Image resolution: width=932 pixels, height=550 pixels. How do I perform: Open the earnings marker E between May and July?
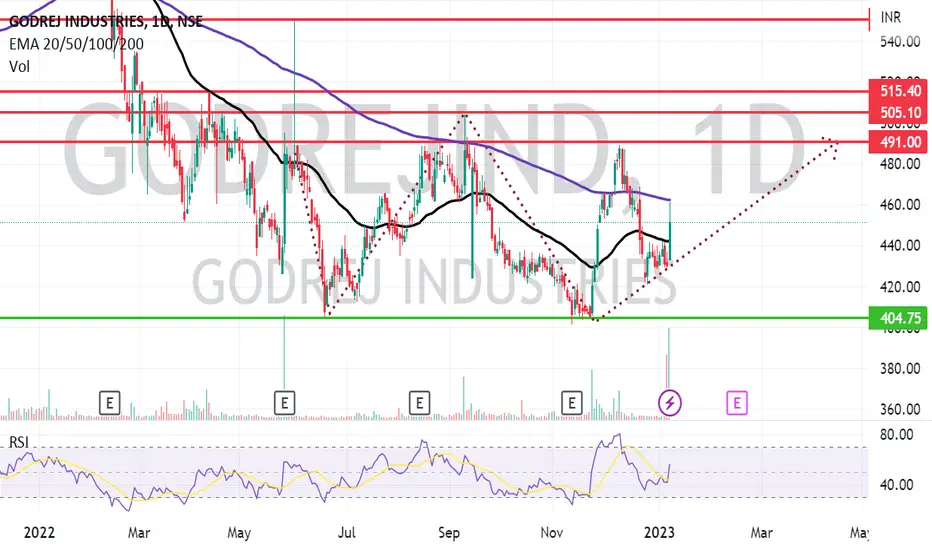(x=284, y=404)
